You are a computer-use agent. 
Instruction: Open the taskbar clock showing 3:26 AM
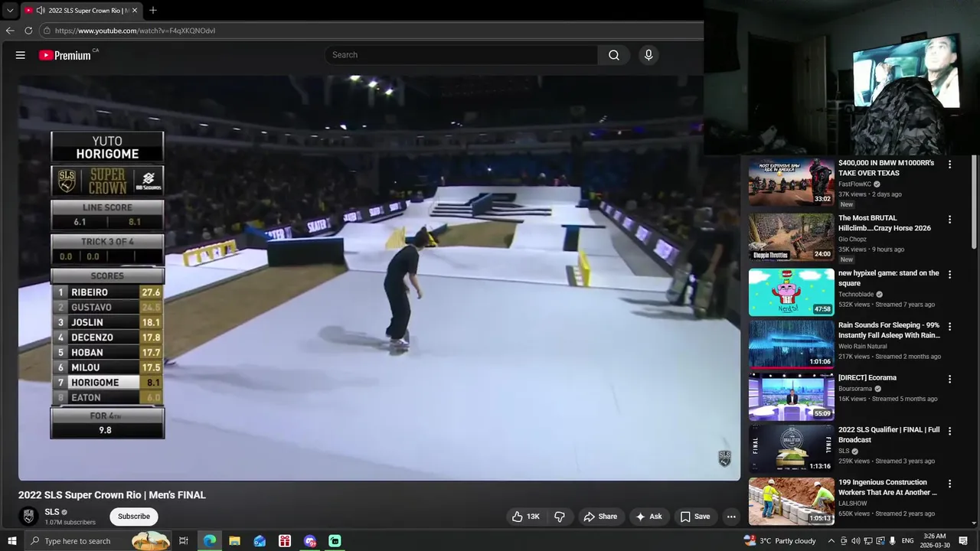935,541
